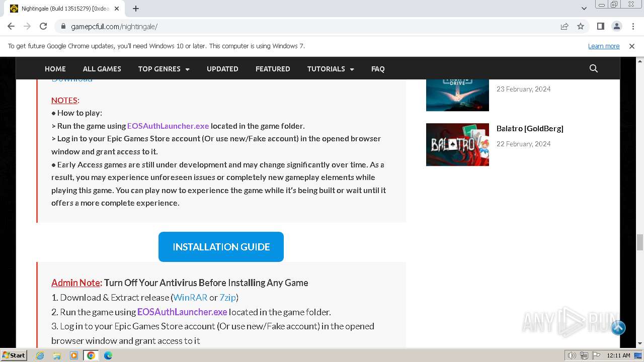Dismiss the Chrome update notification bar

pos(632,46)
